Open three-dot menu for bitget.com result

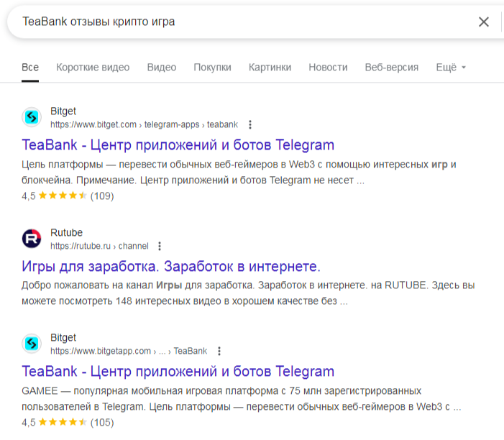(x=249, y=124)
